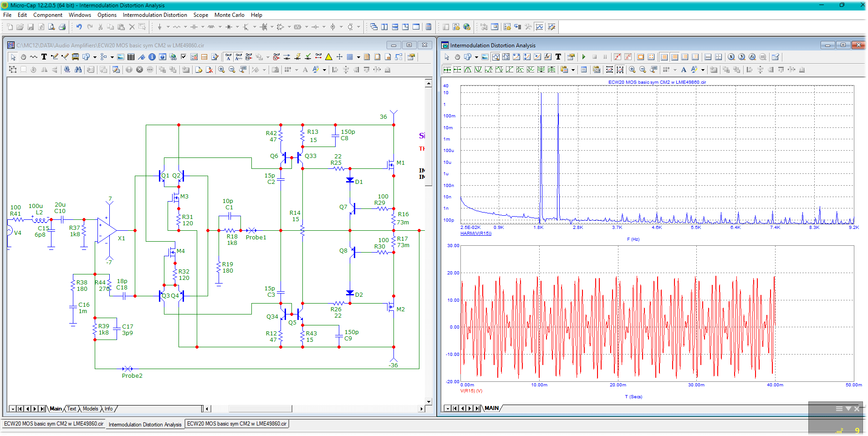Open the File menu

[7, 15]
